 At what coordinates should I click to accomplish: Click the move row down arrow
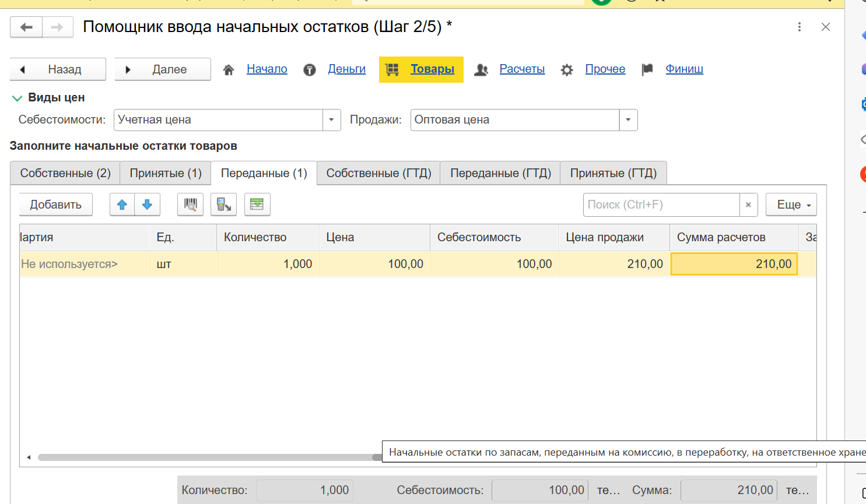[x=147, y=205]
